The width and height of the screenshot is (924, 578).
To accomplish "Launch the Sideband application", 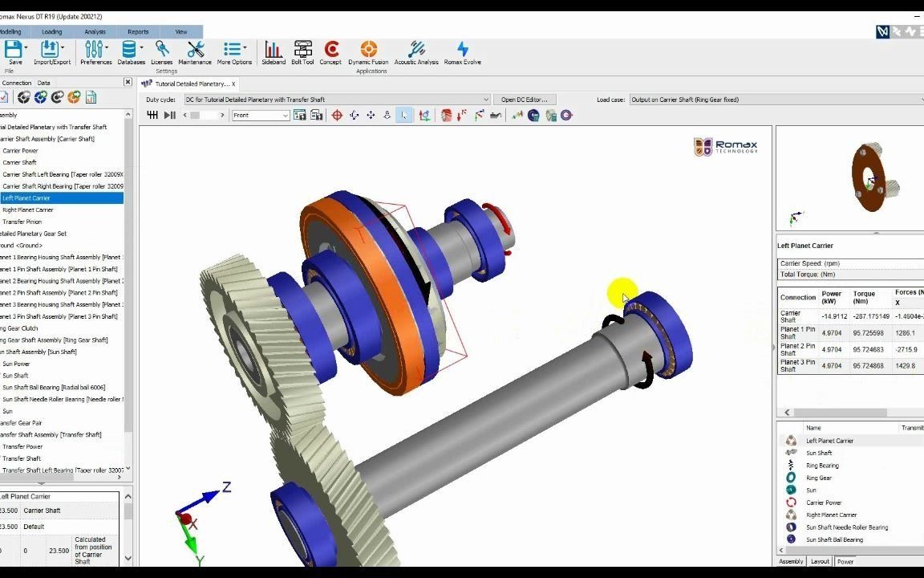I will 274,52.
